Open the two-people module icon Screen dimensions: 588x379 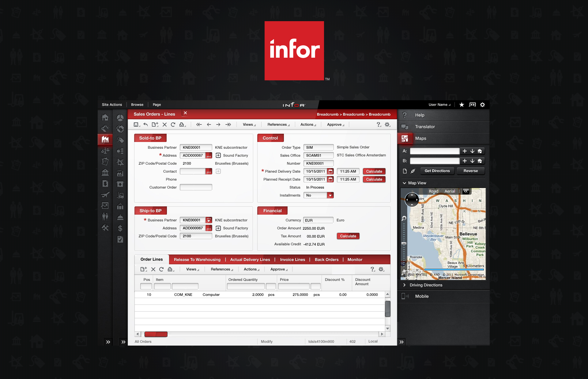(x=105, y=216)
